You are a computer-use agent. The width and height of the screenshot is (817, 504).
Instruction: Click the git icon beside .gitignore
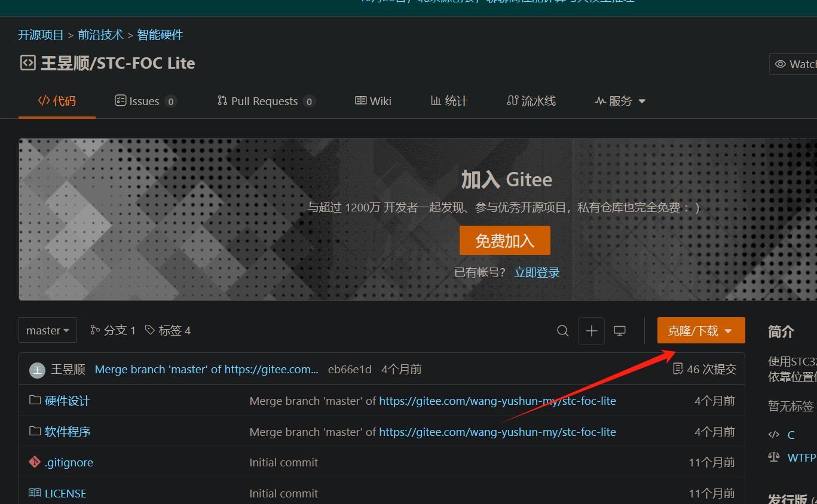[35, 462]
